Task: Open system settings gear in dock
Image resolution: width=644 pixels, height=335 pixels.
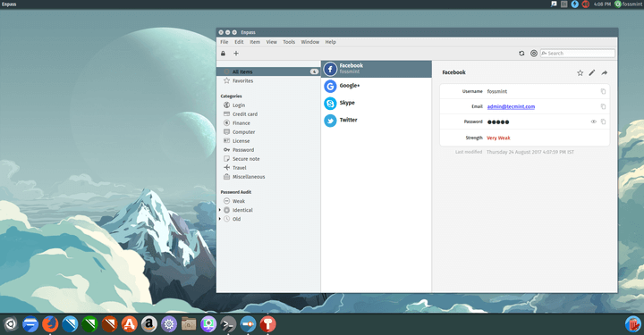Action: pos(169,324)
